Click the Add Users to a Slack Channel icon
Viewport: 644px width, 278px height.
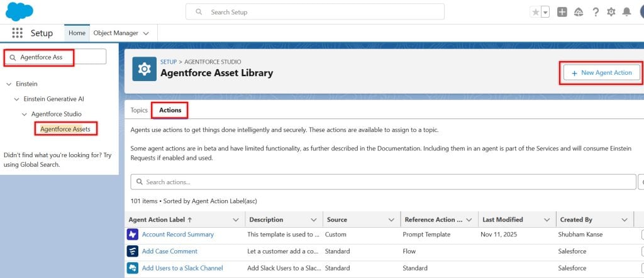132,268
